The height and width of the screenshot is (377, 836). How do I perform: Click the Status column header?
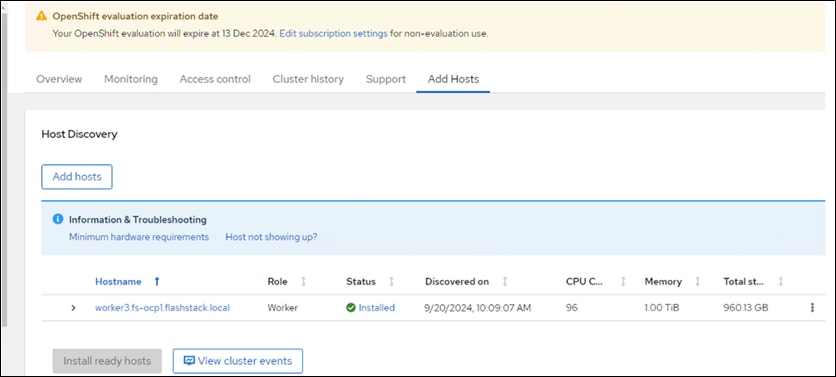(x=361, y=282)
